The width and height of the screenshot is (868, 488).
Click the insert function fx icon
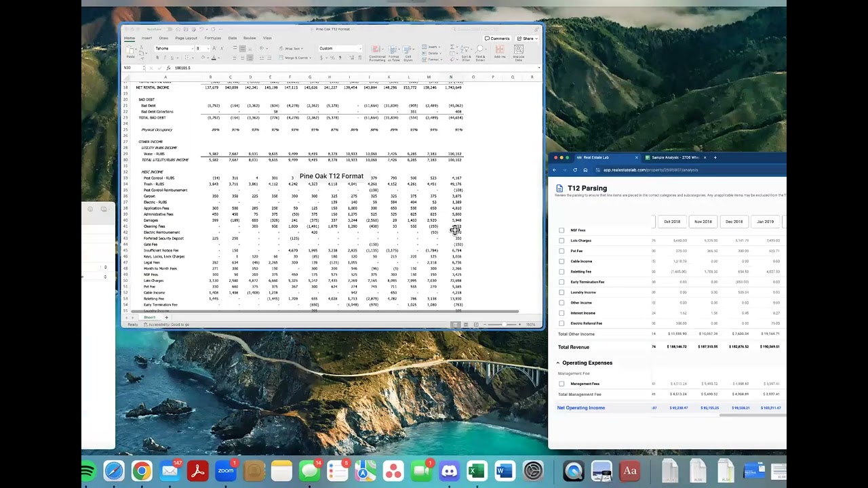168,68
